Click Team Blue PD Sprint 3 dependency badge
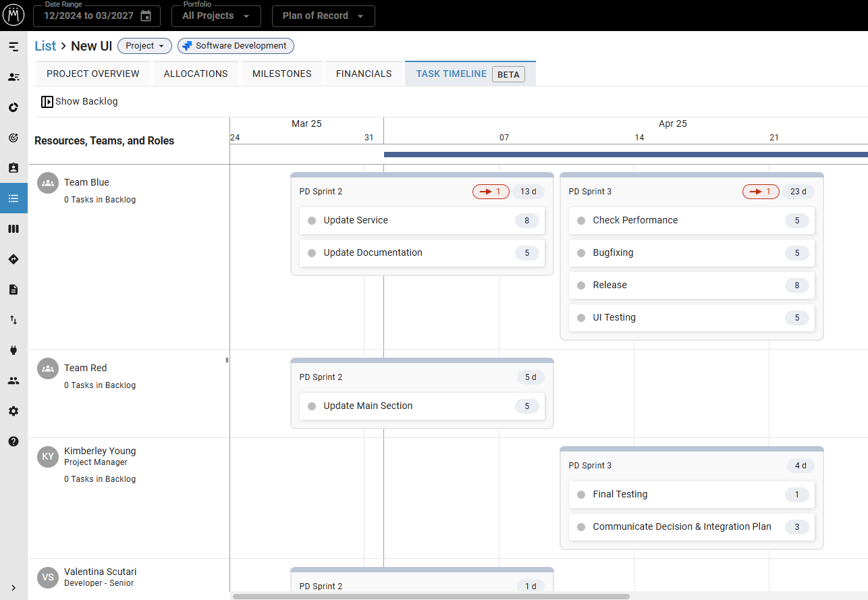Image resolution: width=868 pixels, height=600 pixels. click(x=761, y=192)
